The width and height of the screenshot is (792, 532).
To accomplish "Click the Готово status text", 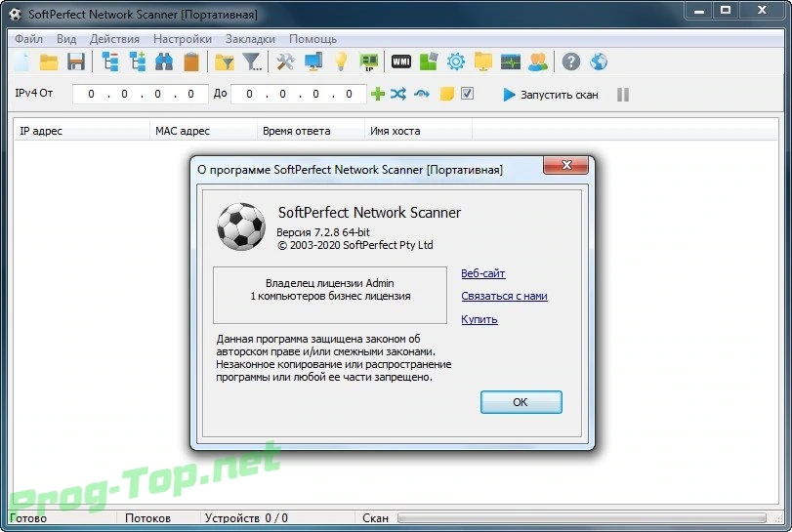I will [28, 518].
